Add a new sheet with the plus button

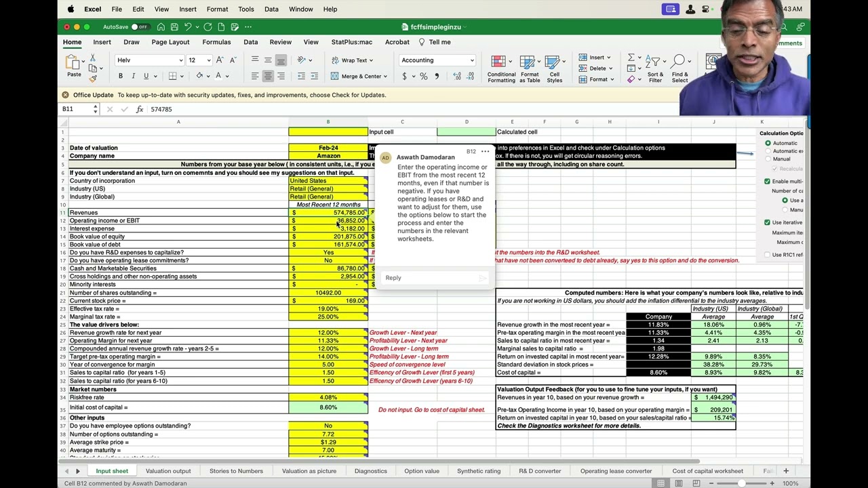786,471
